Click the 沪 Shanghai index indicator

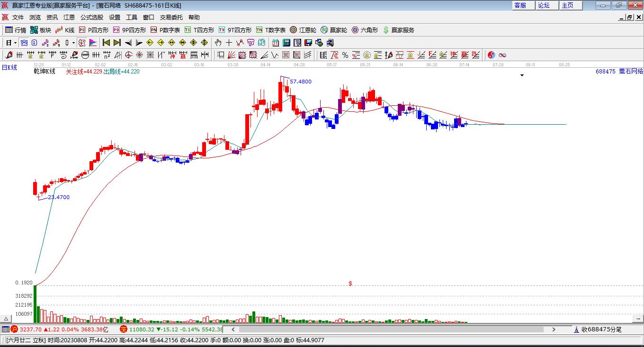pyautogui.click(x=14, y=329)
